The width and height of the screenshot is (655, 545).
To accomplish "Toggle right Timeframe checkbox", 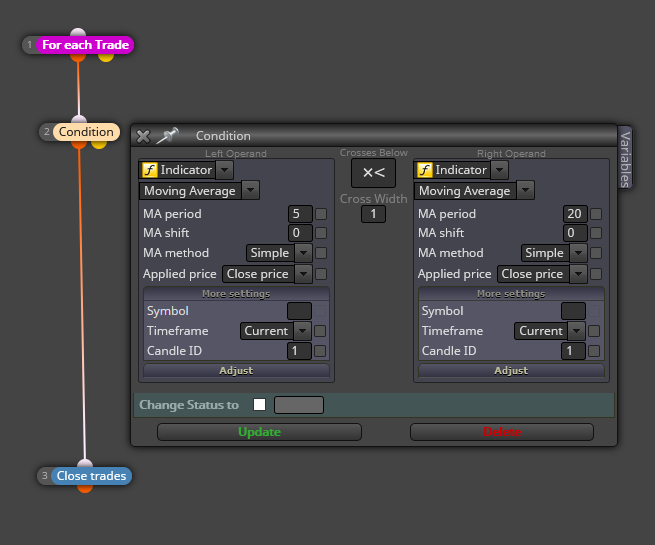I will [594, 331].
